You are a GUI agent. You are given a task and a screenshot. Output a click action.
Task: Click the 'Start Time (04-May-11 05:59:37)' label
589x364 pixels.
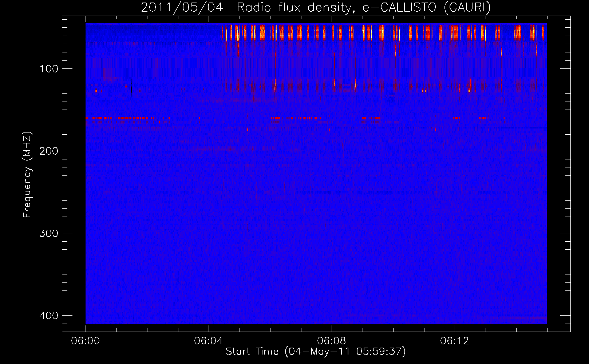click(316, 352)
